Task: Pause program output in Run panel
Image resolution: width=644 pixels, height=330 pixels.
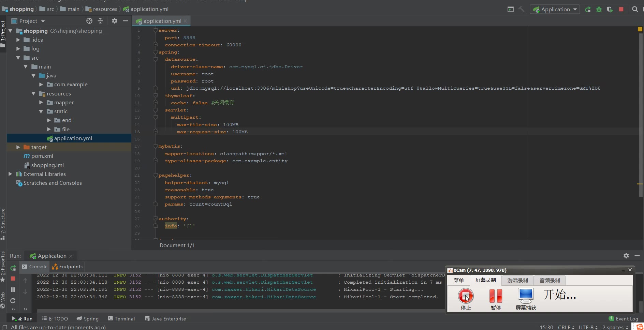Action: [x=13, y=289]
